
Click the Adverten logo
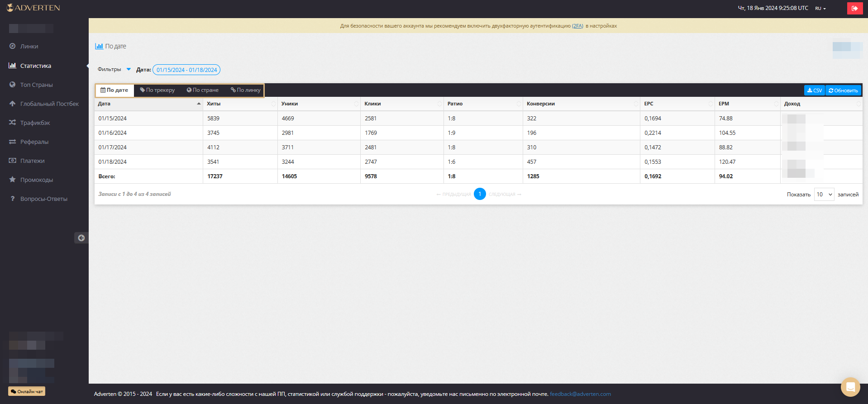(33, 8)
